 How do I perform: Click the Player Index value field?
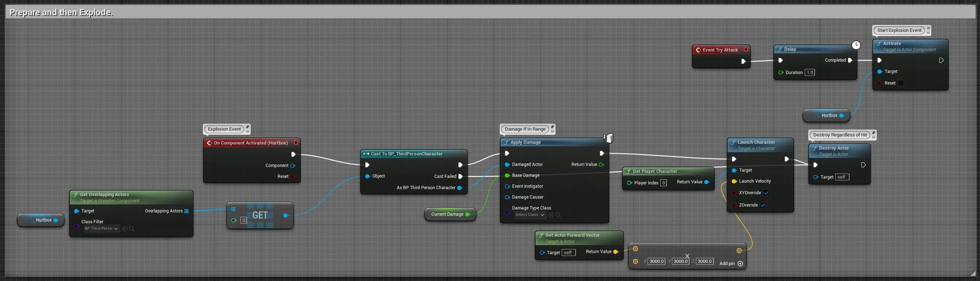tap(663, 183)
